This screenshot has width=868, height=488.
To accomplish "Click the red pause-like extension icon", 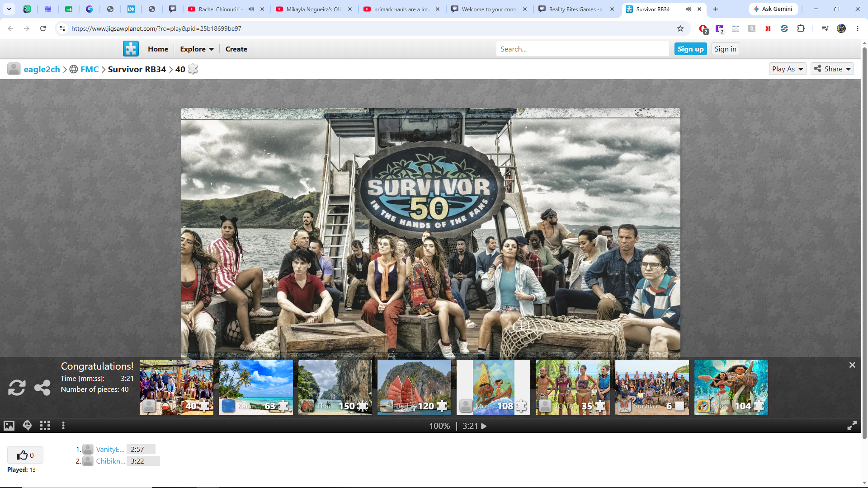I will [x=768, y=28].
